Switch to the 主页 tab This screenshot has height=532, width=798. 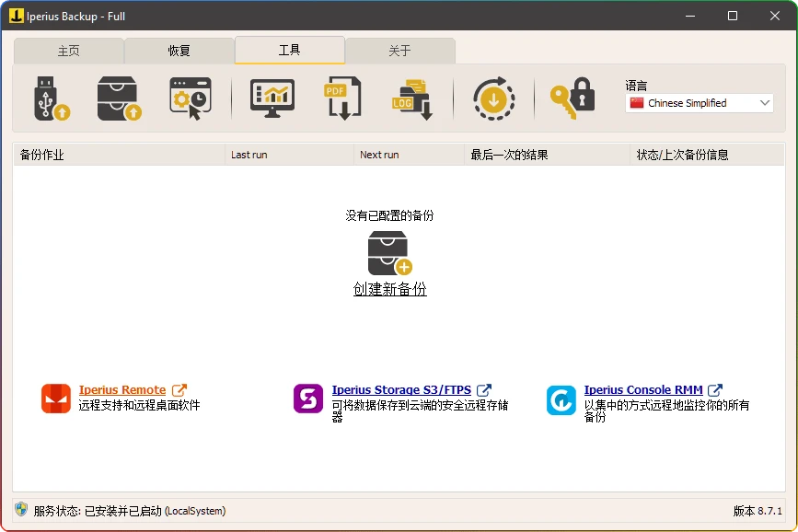[x=69, y=51]
